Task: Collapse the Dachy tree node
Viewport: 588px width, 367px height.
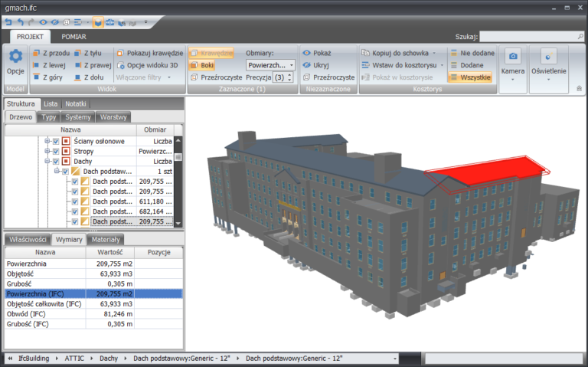Action: point(47,162)
